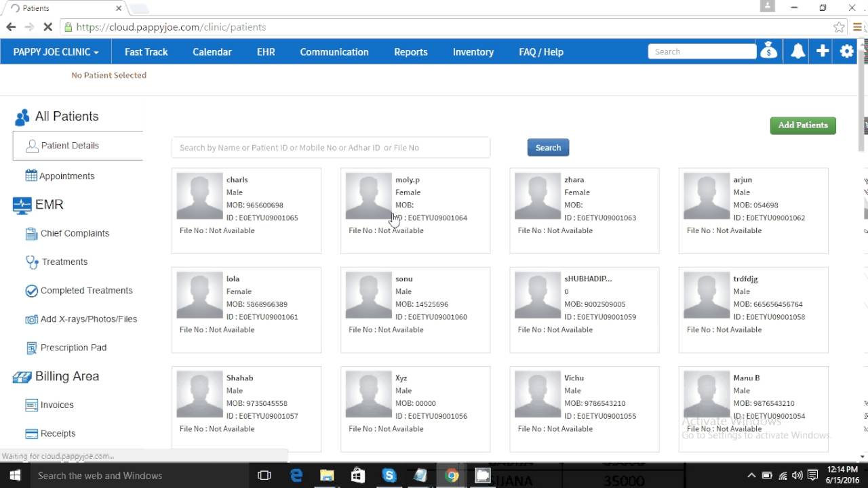This screenshot has width=868, height=488.
Task: Open Fast Track menu
Action: (x=146, y=52)
